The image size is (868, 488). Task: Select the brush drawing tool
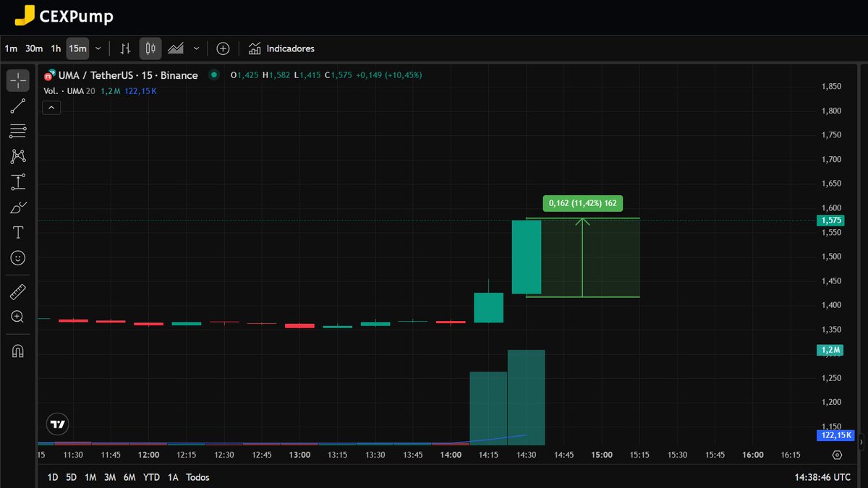(x=18, y=207)
